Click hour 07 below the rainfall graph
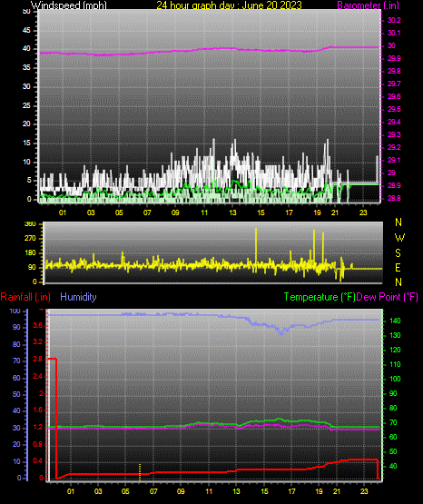The height and width of the screenshot is (504, 423). point(153,491)
